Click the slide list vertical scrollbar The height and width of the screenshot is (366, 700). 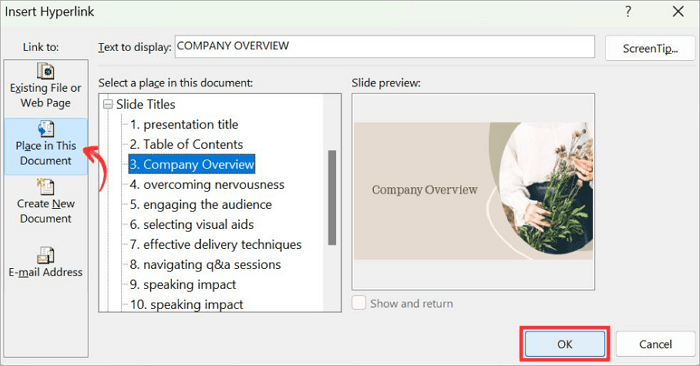pyautogui.click(x=332, y=198)
